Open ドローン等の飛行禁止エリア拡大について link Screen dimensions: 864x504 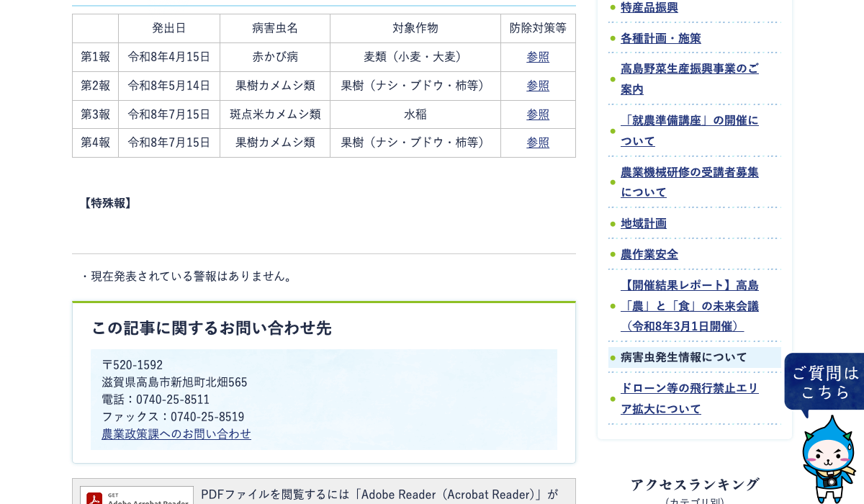pyautogui.click(x=690, y=398)
